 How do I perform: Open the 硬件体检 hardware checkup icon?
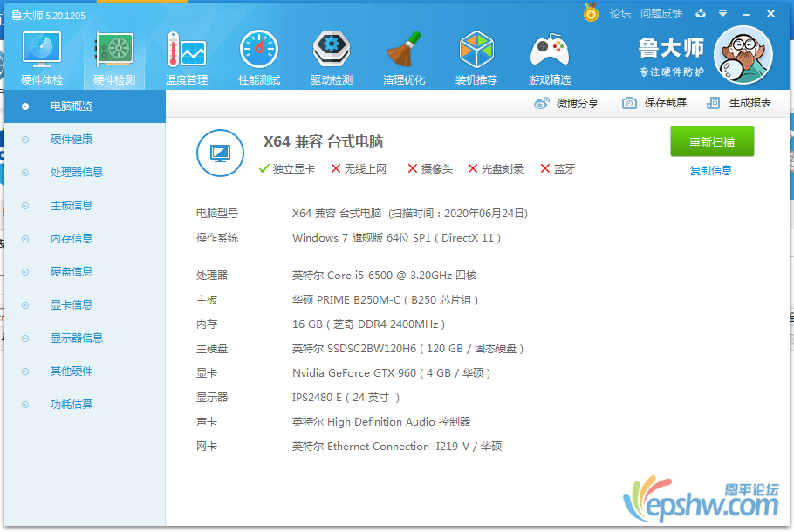pyautogui.click(x=42, y=49)
